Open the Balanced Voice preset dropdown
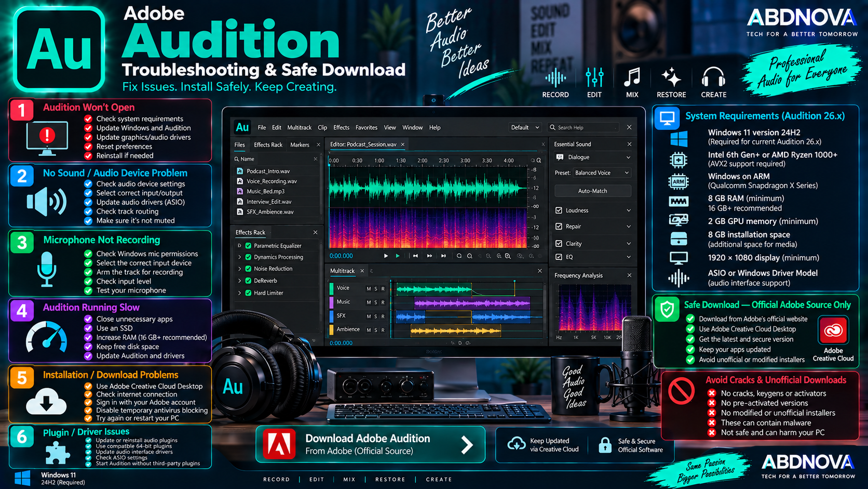The image size is (868, 489). point(602,173)
